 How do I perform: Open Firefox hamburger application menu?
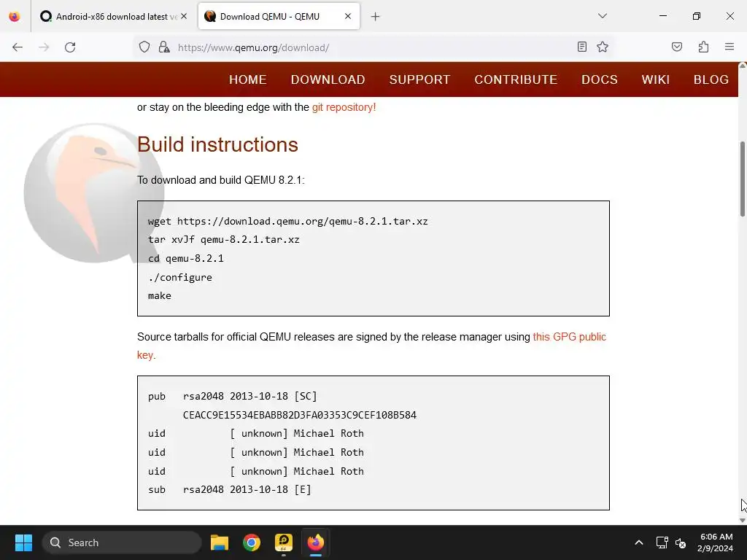coord(729,47)
